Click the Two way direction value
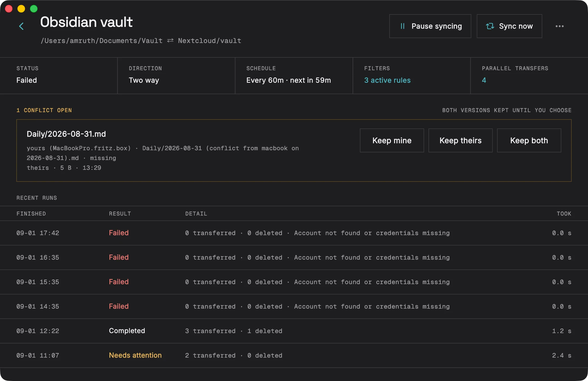Screen dimensions: 588x381 point(144,80)
